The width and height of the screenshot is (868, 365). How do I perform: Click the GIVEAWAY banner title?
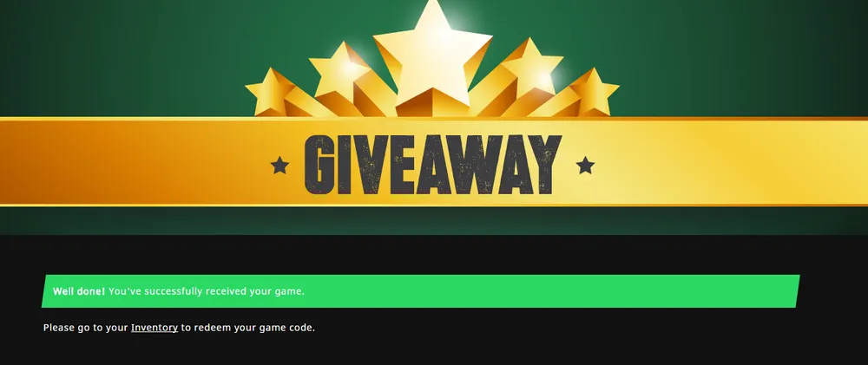(x=433, y=164)
